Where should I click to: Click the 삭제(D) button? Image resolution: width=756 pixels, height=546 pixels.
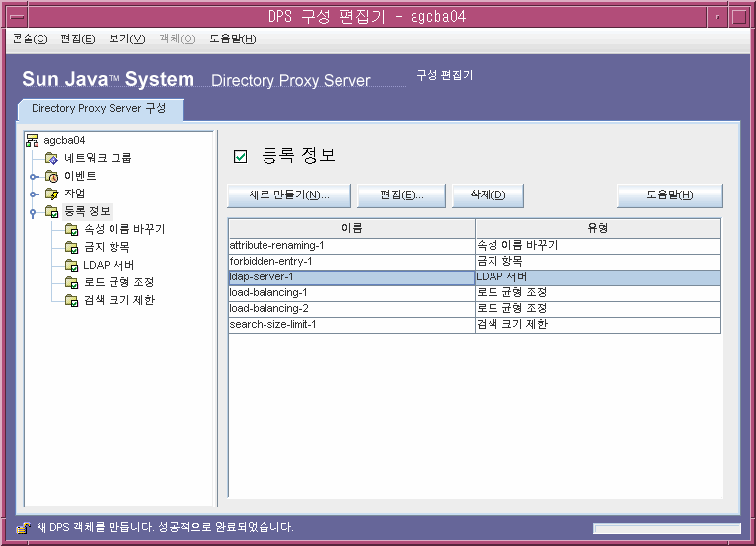pyautogui.click(x=488, y=195)
